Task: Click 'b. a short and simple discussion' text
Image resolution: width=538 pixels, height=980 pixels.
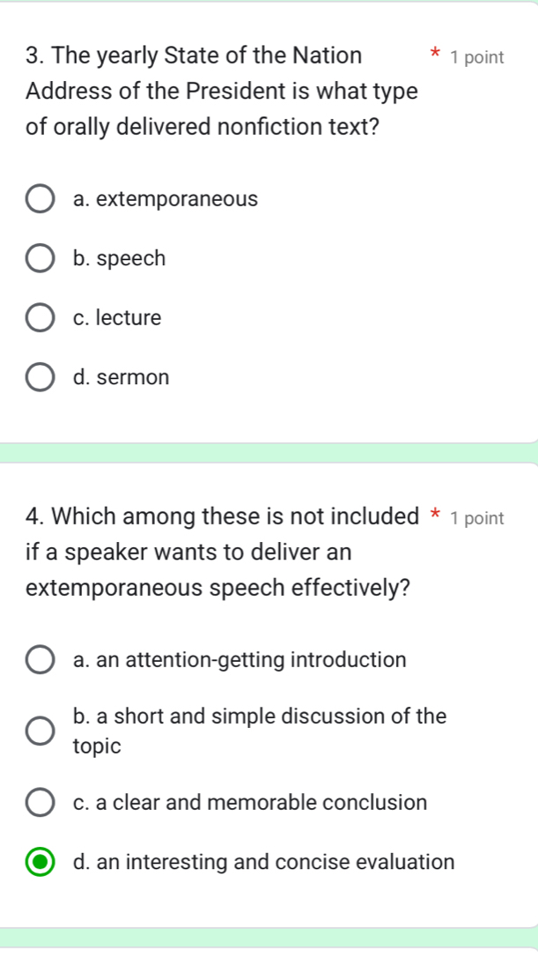Action: click(260, 731)
